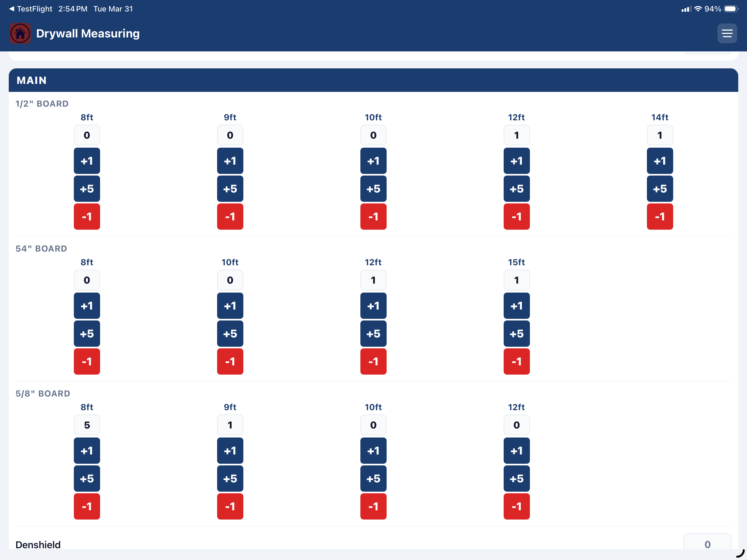747x560 pixels.
Task: Add 1 to 5/8" board 8ft
Action: 87,451
